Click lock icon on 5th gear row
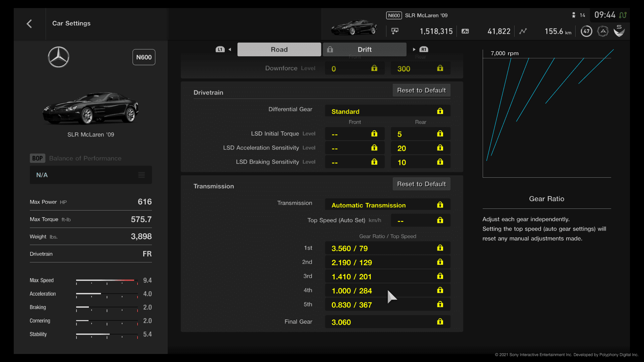The height and width of the screenshot is (362, 644). pos(440,304)
